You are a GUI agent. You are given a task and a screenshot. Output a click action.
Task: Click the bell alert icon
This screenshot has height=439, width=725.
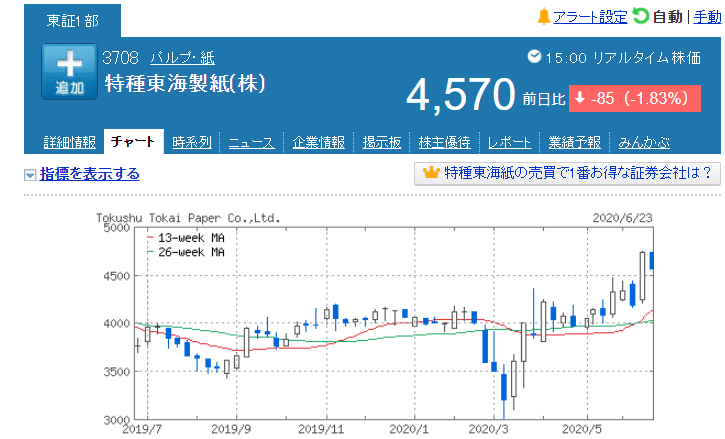tap(544, 17)
